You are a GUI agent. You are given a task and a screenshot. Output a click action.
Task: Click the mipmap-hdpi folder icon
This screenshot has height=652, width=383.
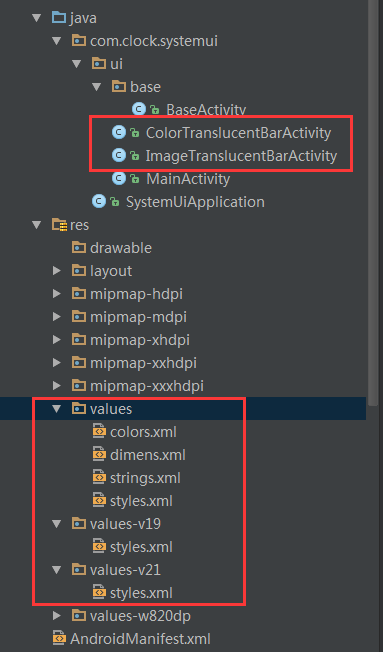pyautogui.click(x=79, y=294)
